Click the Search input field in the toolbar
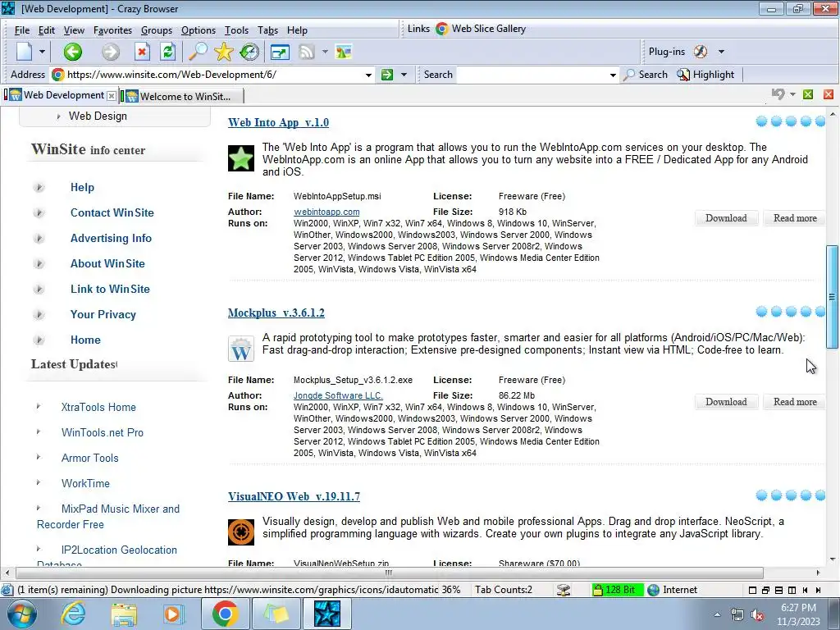 532,75
